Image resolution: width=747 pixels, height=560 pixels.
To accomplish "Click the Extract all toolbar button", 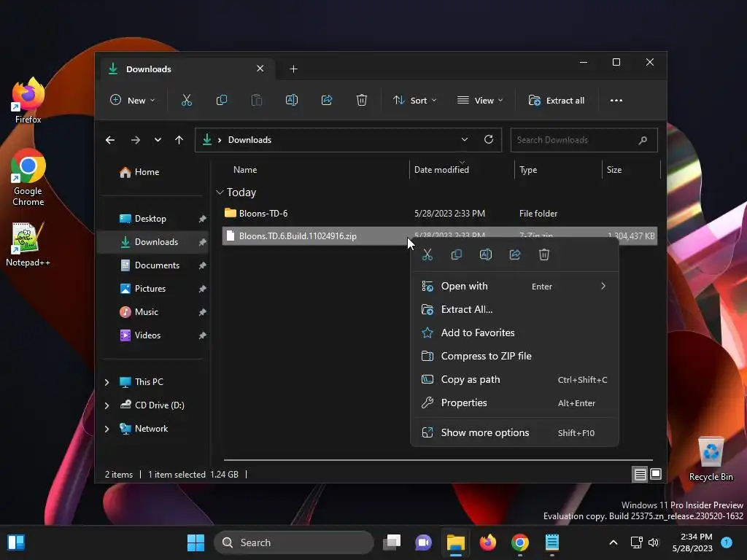I will coord(557,101).
